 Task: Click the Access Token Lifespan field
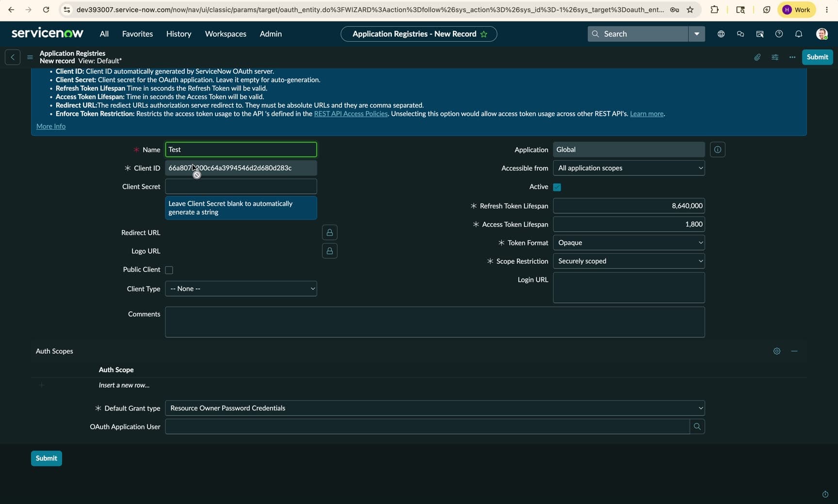tap(629, 224)
